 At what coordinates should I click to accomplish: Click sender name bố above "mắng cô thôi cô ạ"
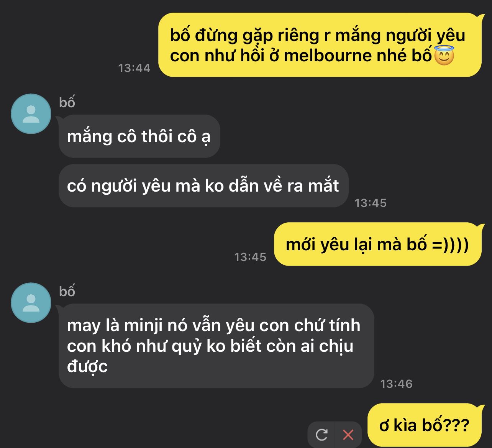67,102
